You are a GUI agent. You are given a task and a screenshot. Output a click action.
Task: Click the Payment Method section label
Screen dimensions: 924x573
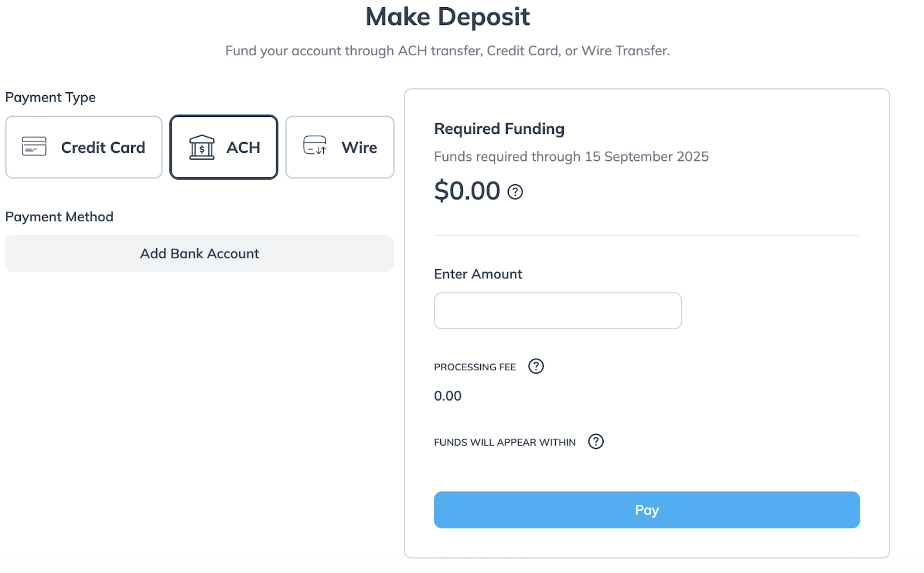tap(59, 217)
